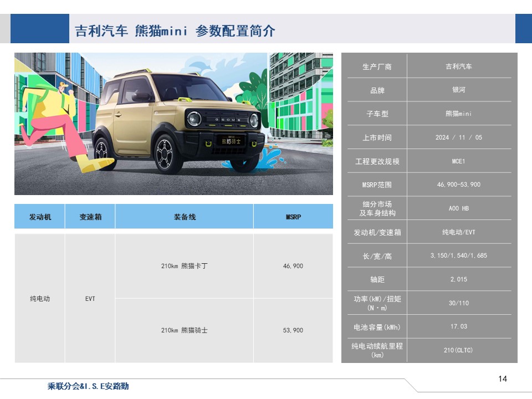The width and height of the screenshot is (532, 399).
Task: Click the 30/110 power torque value
Action: pyautogui.click(x=459, y=303)
